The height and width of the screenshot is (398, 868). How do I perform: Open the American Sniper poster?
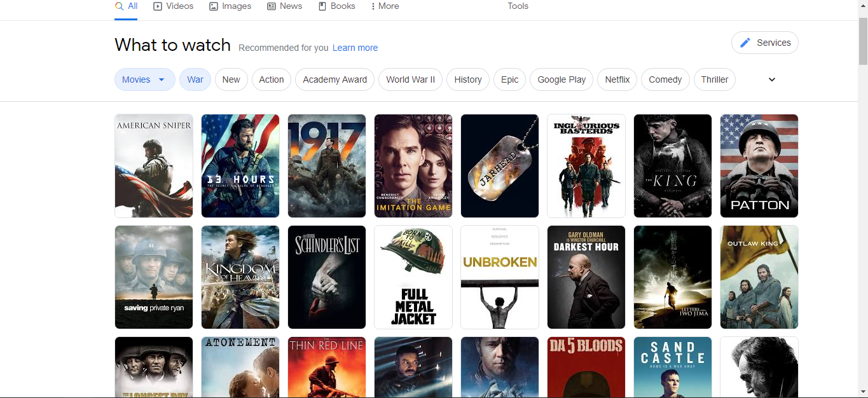(154, 166)
